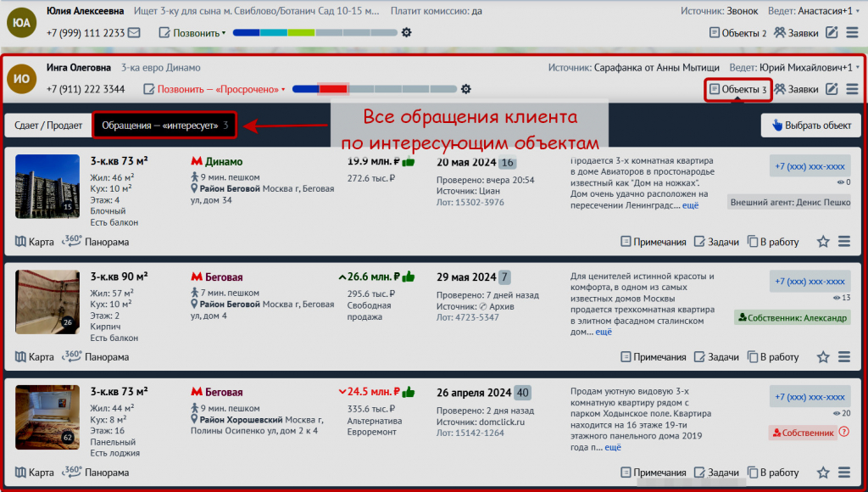Click thumbs-up icon next to 19.9 млн price
The image size is (868, 492).
pos(409,162)
